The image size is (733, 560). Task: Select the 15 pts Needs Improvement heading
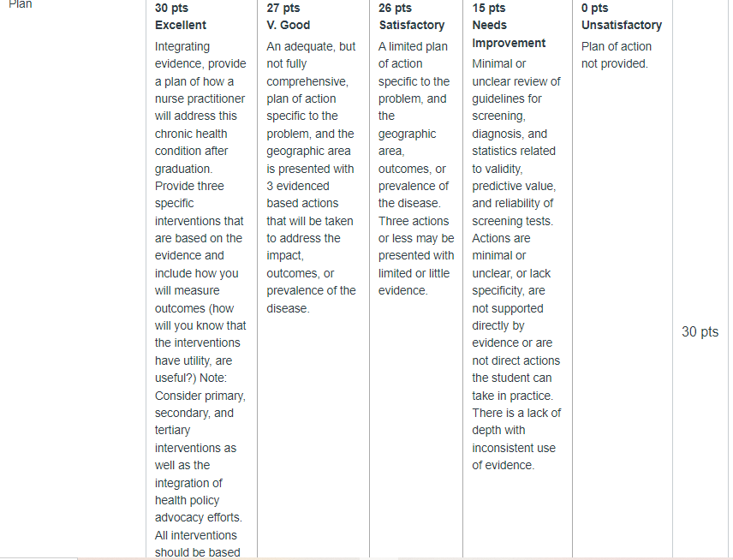tap(509, 25)
